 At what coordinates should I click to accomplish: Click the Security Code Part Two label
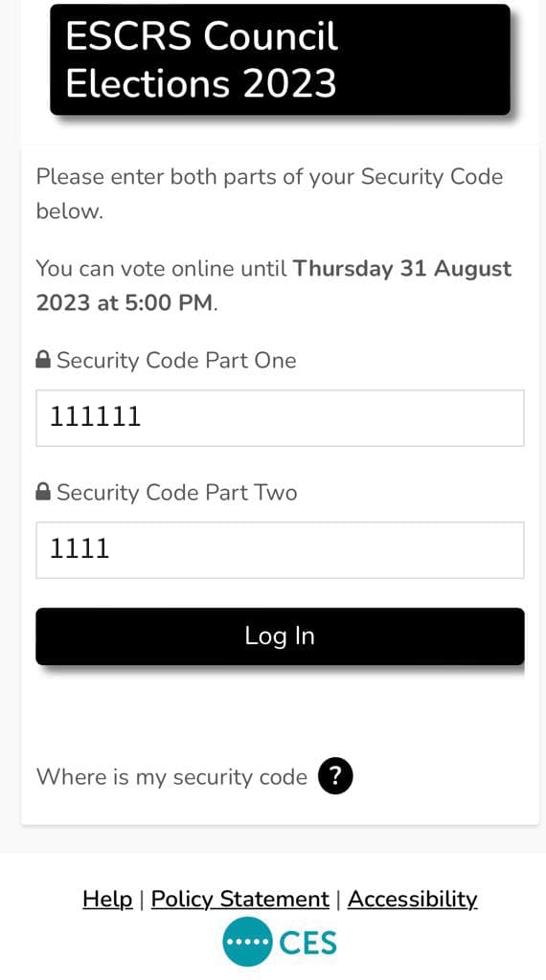[177, 492]
